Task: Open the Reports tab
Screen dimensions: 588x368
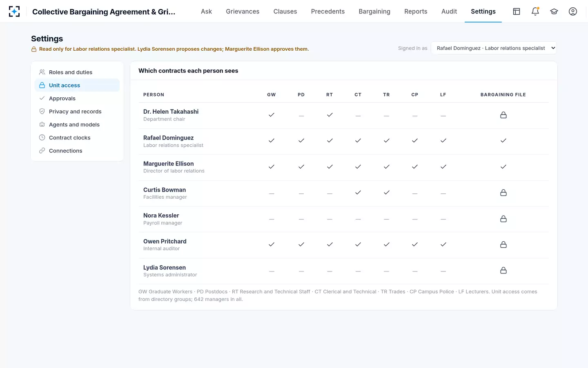Action: (416, 11)
